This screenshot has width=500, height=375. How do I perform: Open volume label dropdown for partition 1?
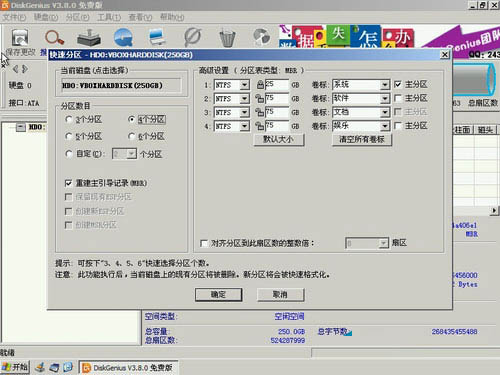[x=385, y=85]
